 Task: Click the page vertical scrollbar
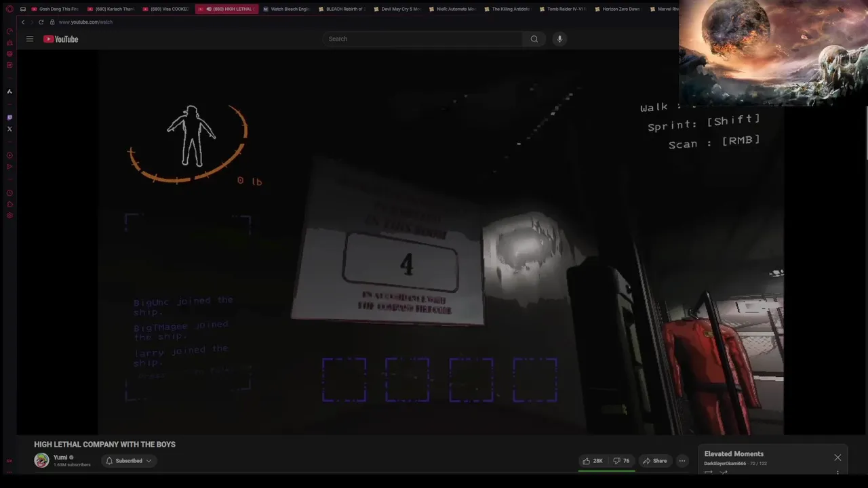[865, 134]
